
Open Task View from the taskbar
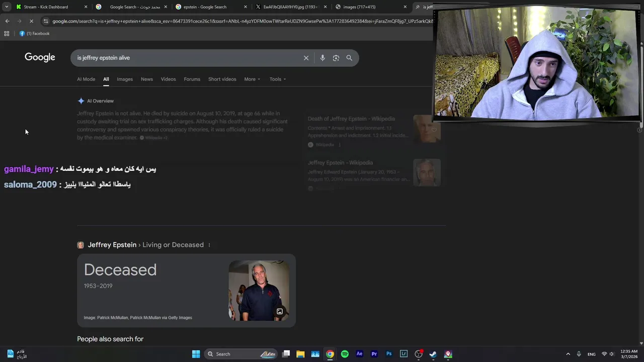tap(286, 354)
